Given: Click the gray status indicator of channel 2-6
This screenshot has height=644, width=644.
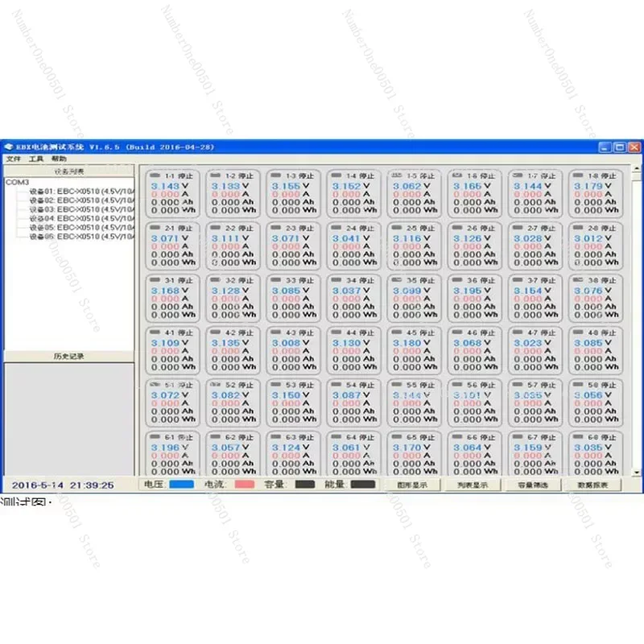Looking at the screenshot, I should click(x=457, y=228).
